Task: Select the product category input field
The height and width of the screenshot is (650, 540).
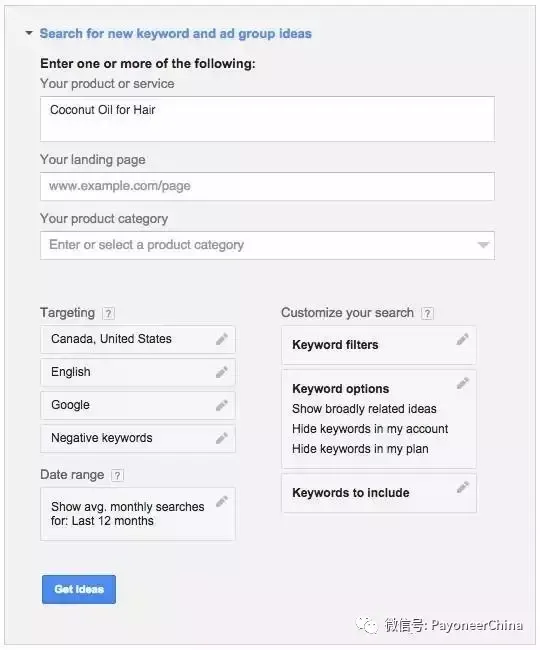Action: click(267, 245)
